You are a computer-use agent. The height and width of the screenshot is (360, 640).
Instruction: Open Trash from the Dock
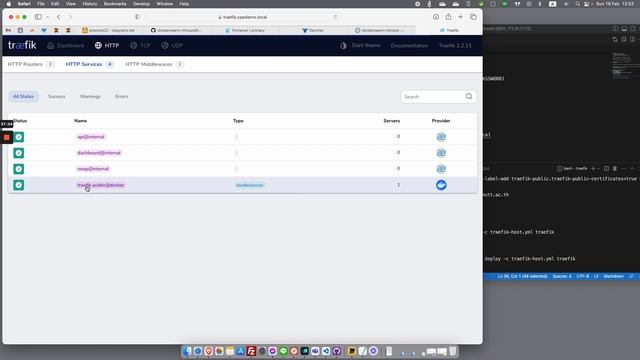tap(453, 351)
